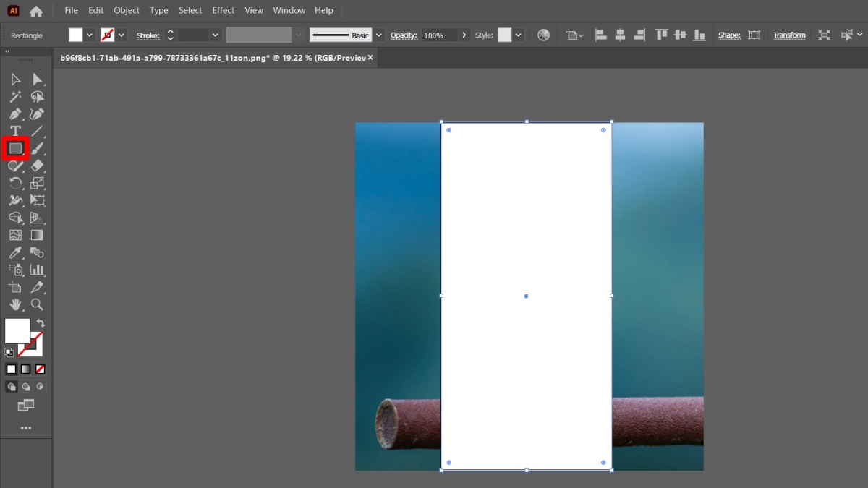
Task: Open Recolor Artwork color wheel
Action: coord(544,35)
